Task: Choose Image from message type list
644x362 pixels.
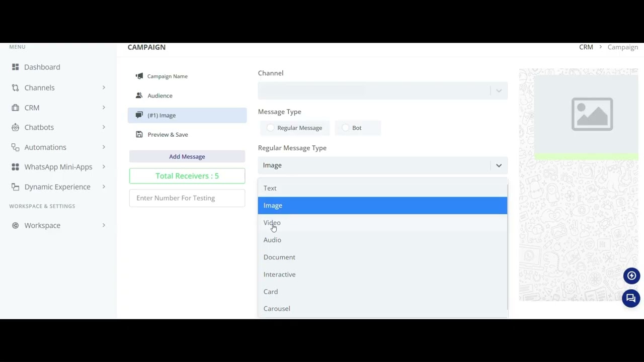Action: 382,205
